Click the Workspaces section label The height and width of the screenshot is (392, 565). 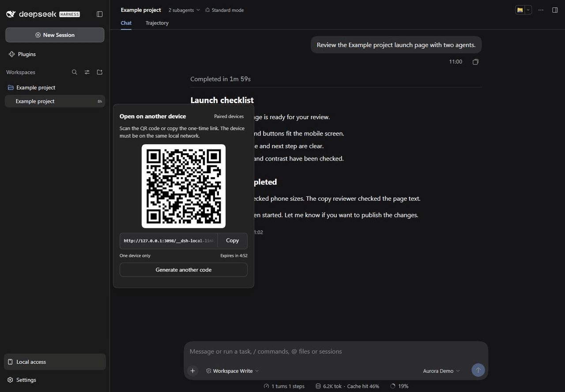21,72
